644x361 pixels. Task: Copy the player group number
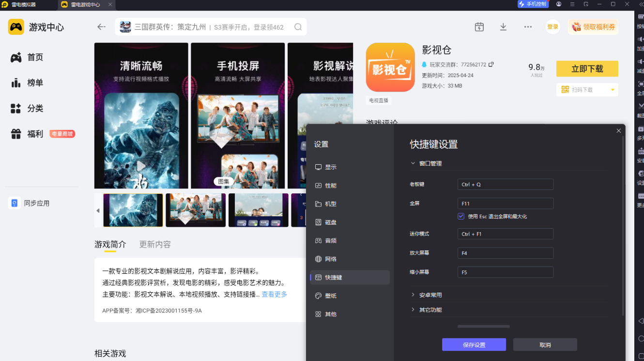point(491,64)
